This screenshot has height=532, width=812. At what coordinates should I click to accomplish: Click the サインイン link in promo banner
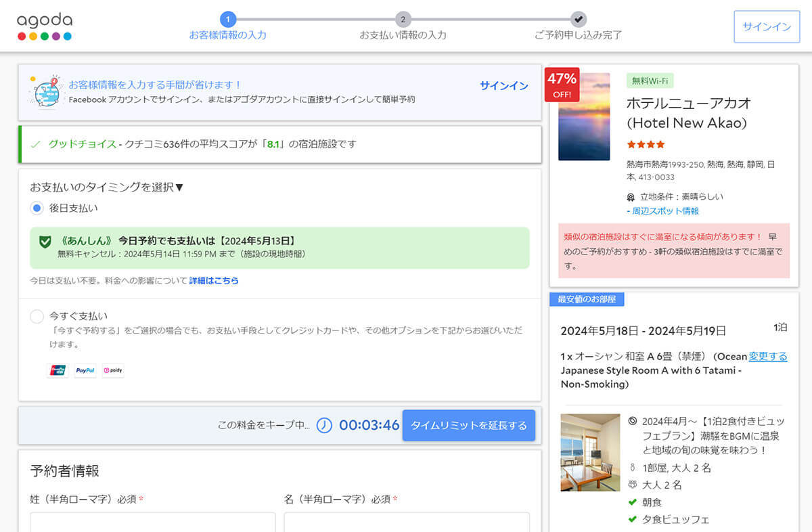pyautogui.click(x=504, y=85)
